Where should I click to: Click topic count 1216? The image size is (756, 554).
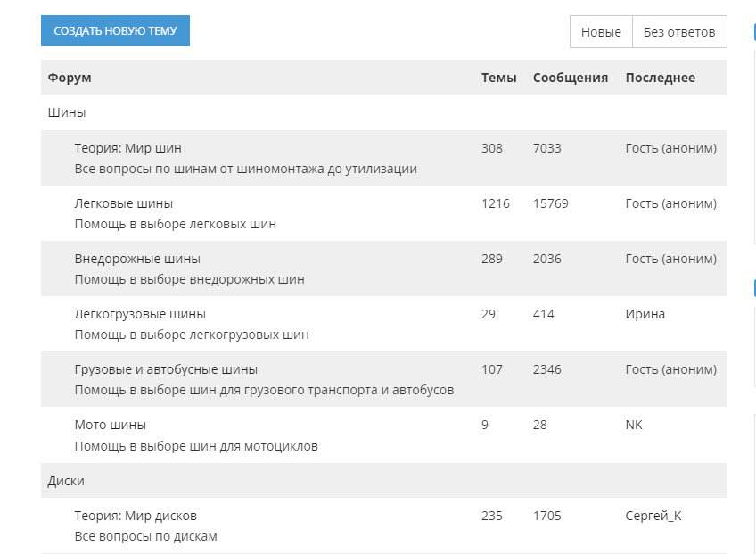(x=495, y=203)
